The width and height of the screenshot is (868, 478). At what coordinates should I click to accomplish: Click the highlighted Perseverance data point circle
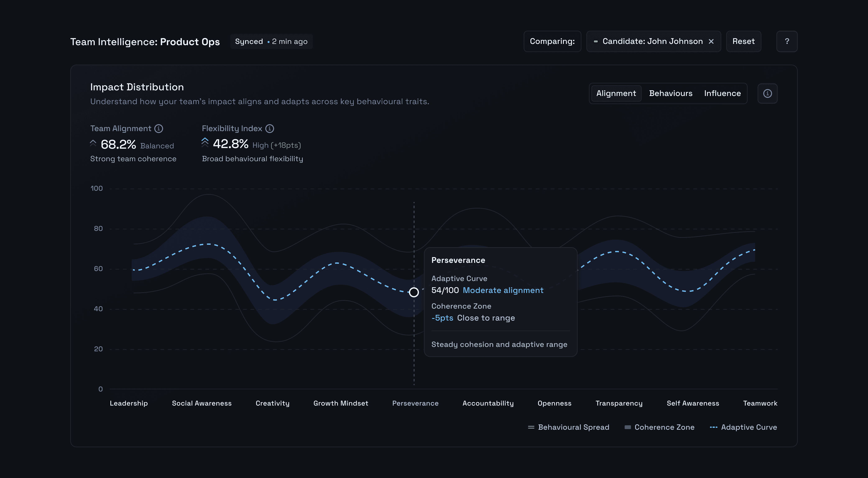click(414, 292)
